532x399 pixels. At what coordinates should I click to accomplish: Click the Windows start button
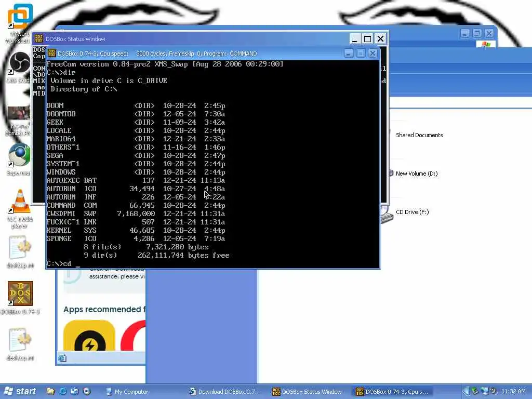click(20, 392)
